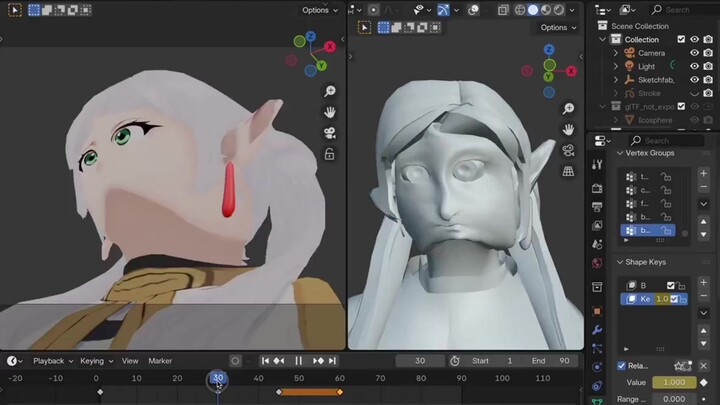Toggle the gizmo display button
720x405 pixels.
(x=443, y=10)
